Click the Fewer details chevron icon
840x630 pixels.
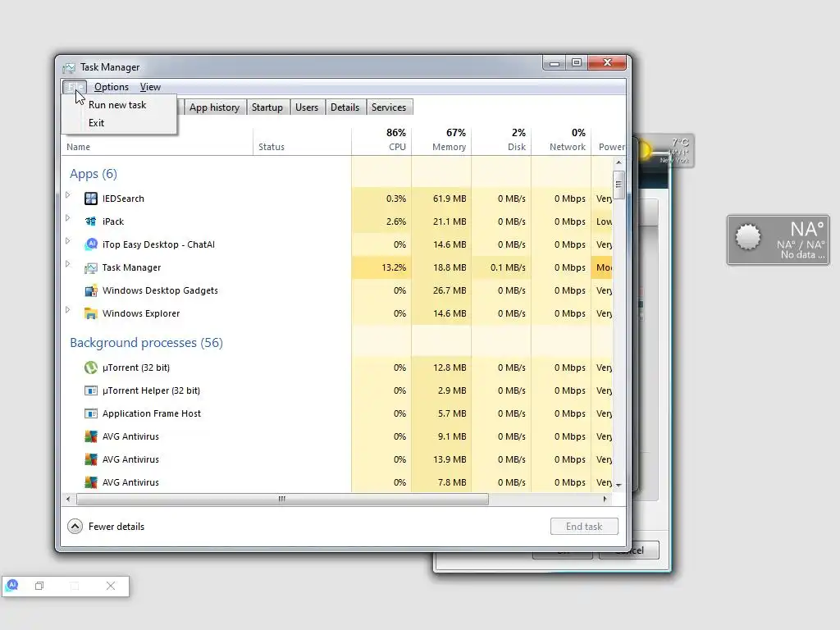tap(75, 527)
